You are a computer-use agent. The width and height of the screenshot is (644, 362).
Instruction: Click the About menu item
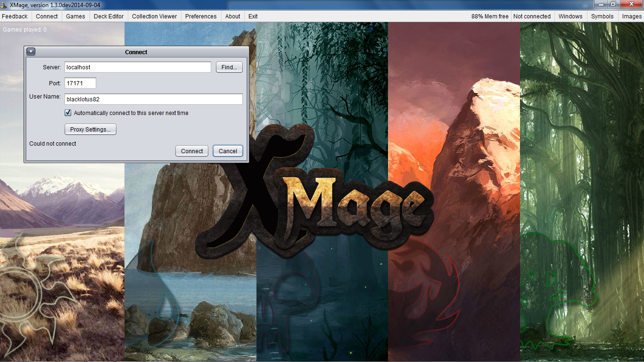click(x=232, y=16)
